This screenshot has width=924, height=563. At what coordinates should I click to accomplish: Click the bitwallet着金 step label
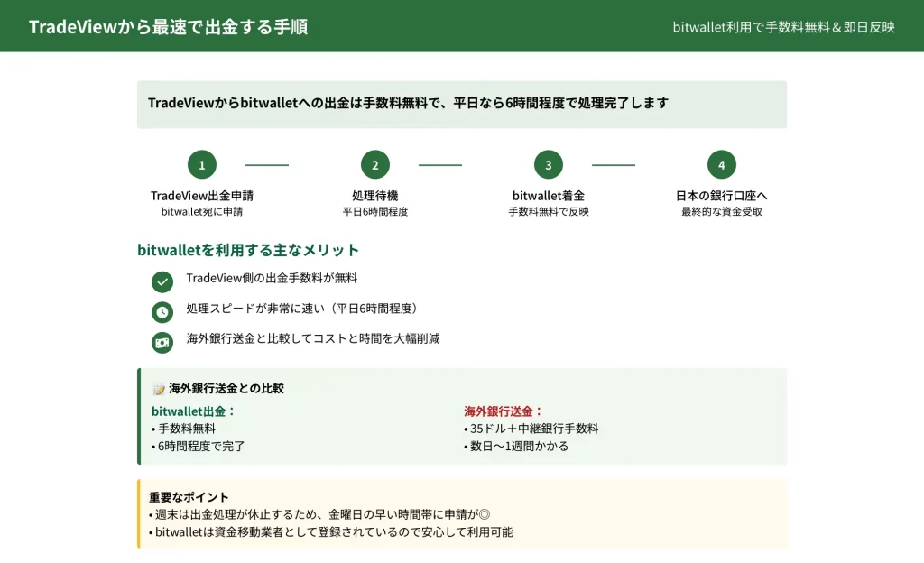pos(549,195)
